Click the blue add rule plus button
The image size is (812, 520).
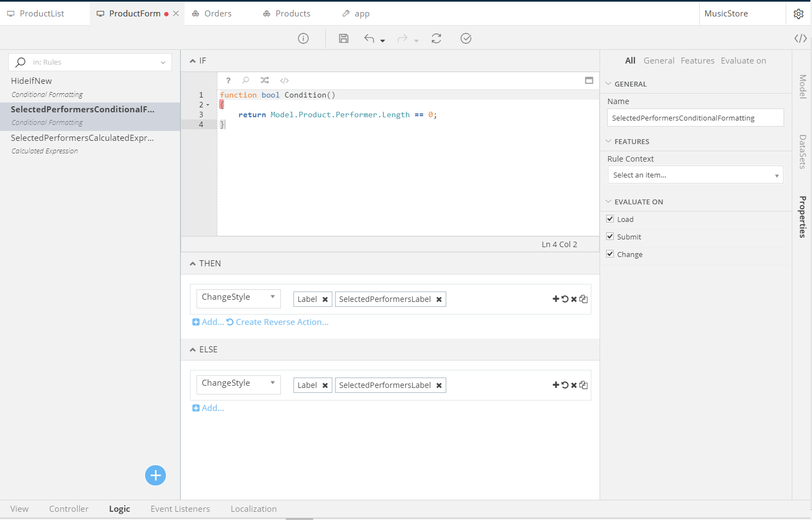156,475
